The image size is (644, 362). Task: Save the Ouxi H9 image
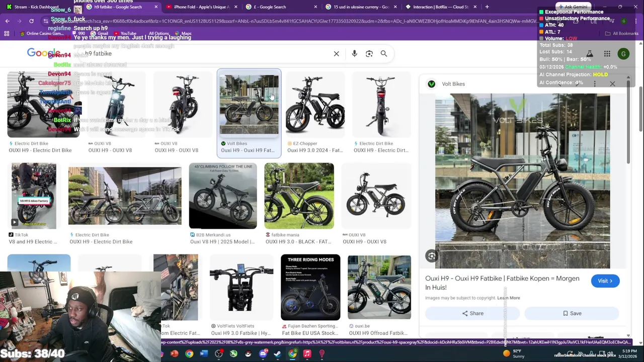572,313
